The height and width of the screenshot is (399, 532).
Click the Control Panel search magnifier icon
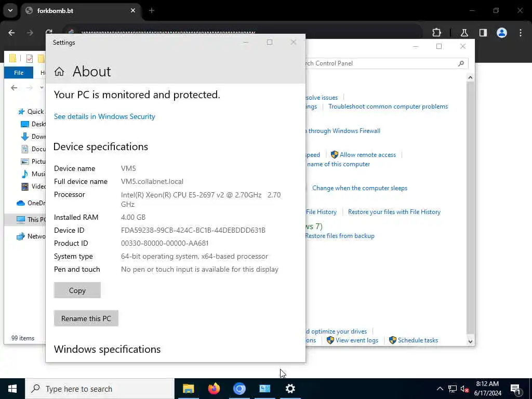coord(461,63)
